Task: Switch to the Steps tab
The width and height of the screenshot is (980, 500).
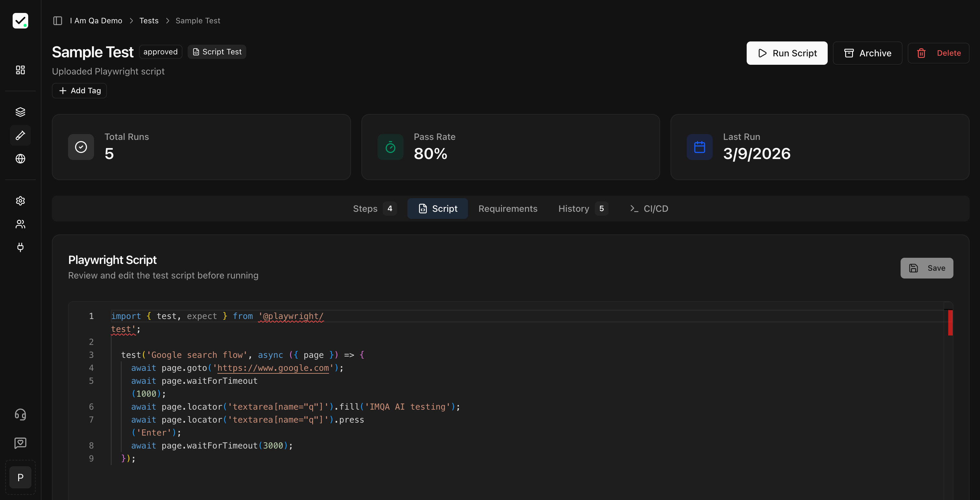Action: (374, 208)
